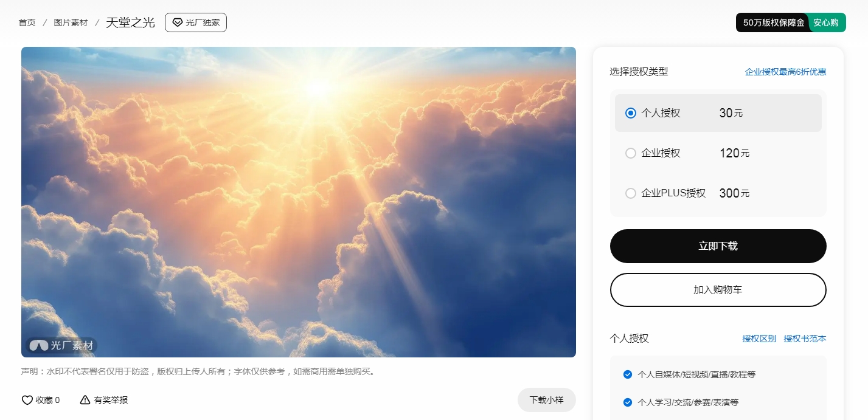
Task: Click blue checkmark beside 个人学习 item
Action: pos(628,402)
